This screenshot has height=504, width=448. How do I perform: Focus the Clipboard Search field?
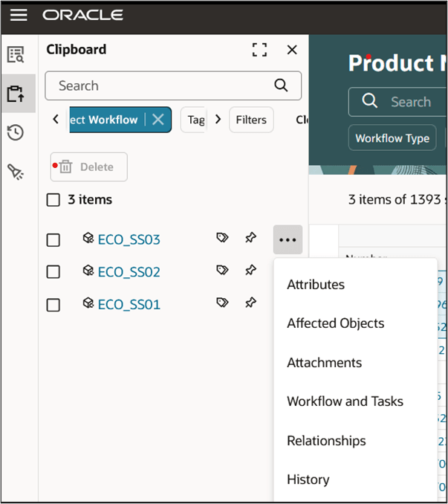pos(173,85)
